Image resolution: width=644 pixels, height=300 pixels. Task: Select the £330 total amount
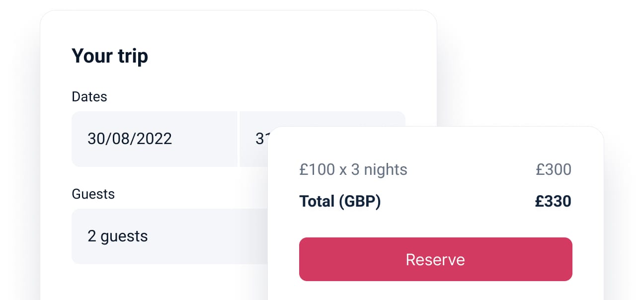[x=554, y=201]
